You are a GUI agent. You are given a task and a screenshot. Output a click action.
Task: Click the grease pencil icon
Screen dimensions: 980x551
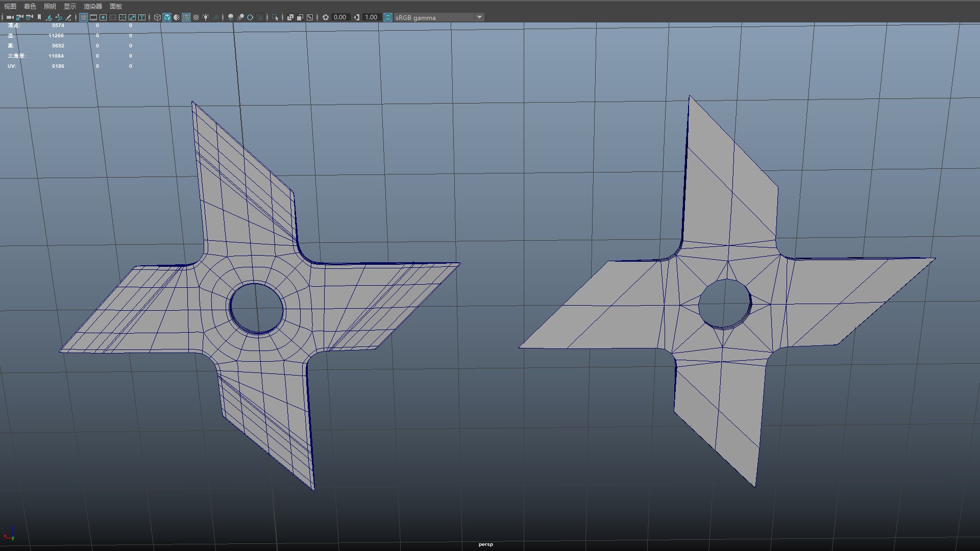68,17
